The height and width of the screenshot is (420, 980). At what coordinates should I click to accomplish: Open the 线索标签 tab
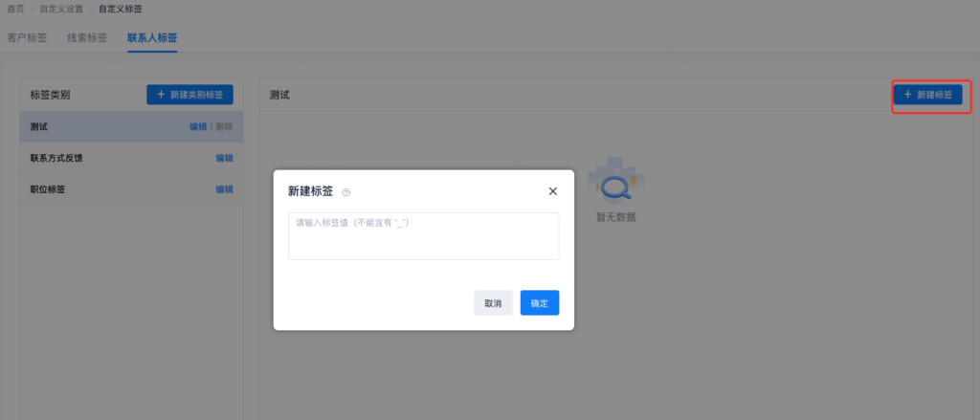86,38
